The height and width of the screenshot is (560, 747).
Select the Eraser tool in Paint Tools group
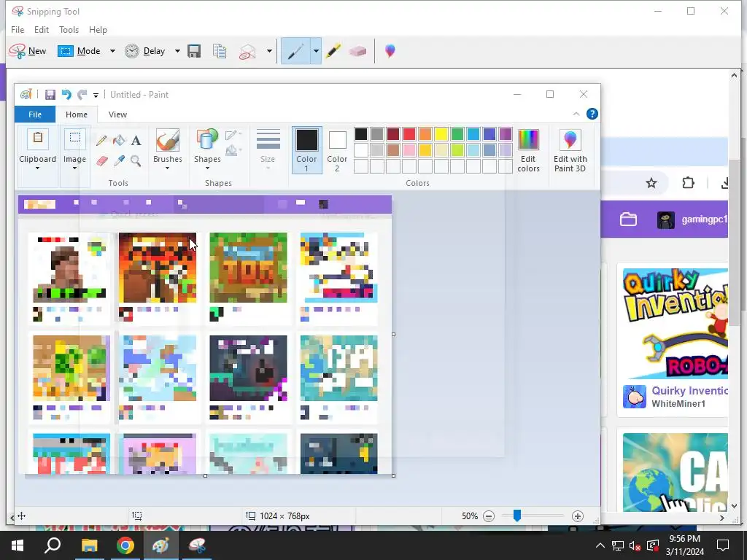coord(102,161)
